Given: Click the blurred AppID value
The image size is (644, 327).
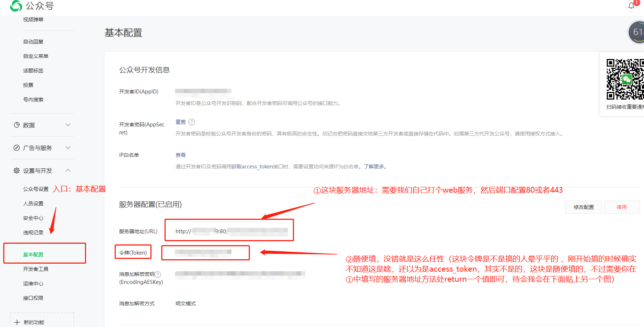Looking at the screenshot, I should (x=203, y=91).
